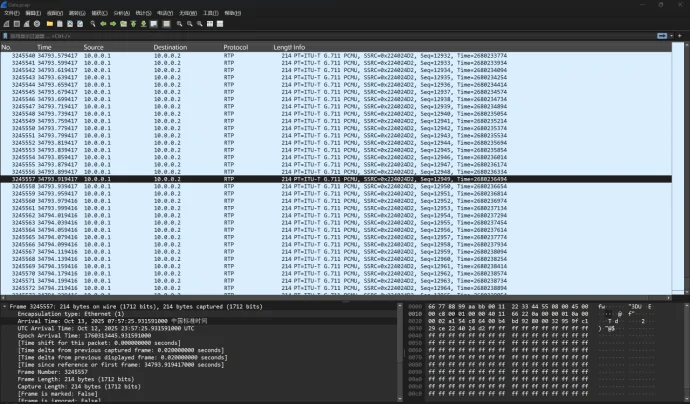Viewport: 690px width, 404px height.
Task: Start capture with the shark fin icon
Action: [x=6, y=23]
